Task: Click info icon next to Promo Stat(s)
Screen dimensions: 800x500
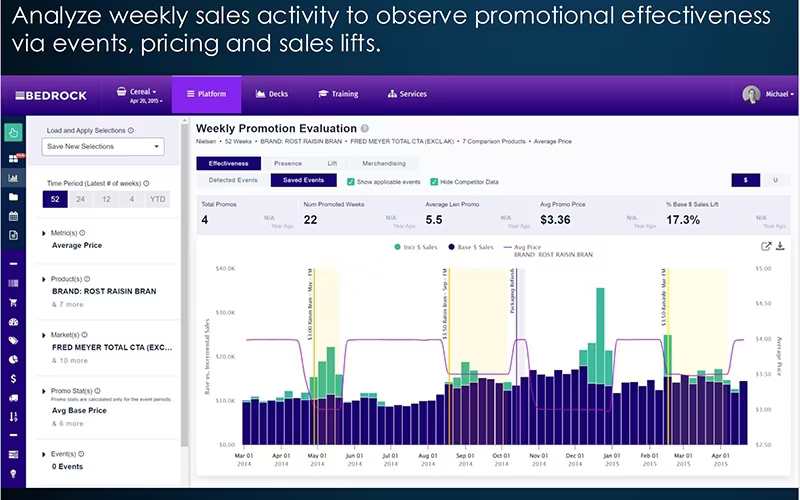Action: coord(97,391)
